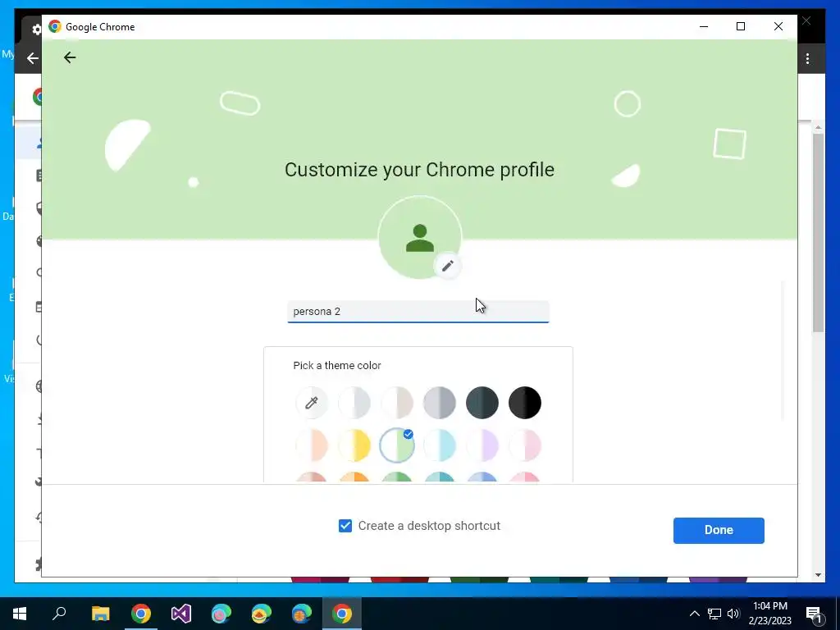The image size is (840, 630).
Task: Select the peach theme color
Action: point(311,445)
